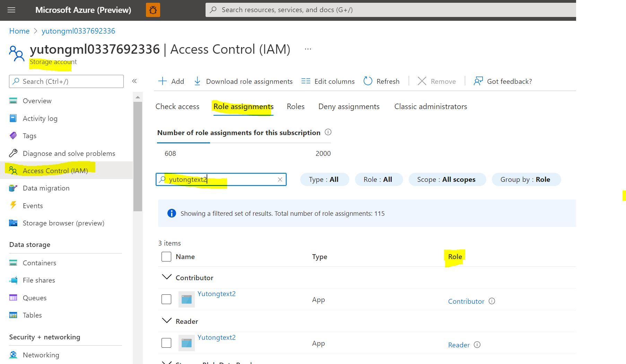Click the app icon in Contributor Yutongtext2 row

(x=186, y=299)
